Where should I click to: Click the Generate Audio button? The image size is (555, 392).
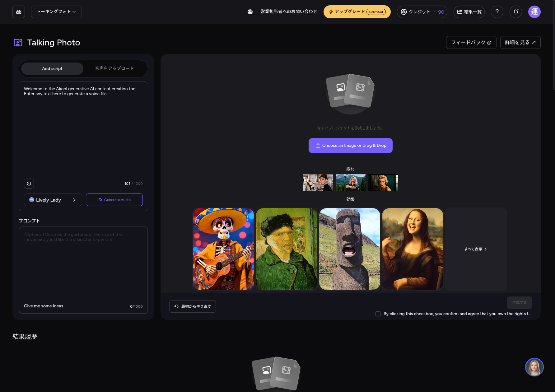(114, 200)
